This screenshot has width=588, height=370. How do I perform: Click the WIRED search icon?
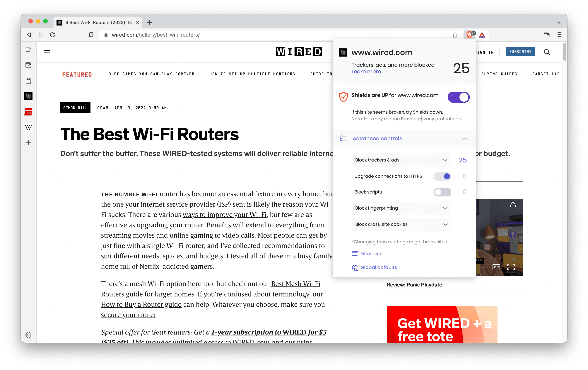coord(546,51)
